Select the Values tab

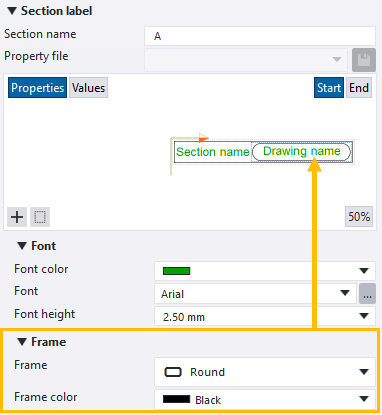(88, 88)
